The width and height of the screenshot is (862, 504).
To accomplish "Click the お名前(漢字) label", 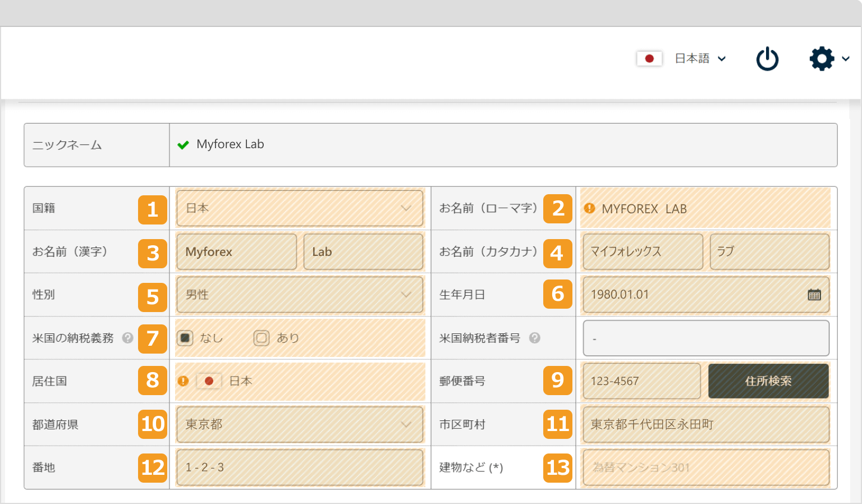I will click(70, 251).
